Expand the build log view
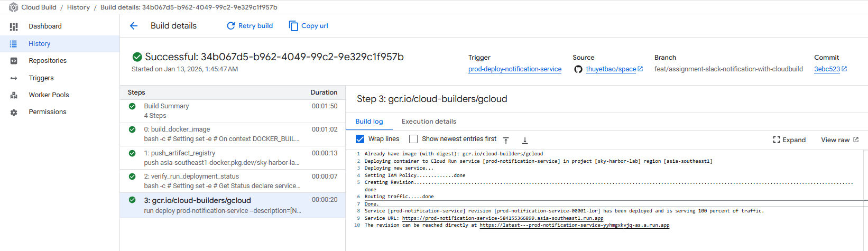The image size is (868, 251). pyautogui.click(x=789, y=140)
